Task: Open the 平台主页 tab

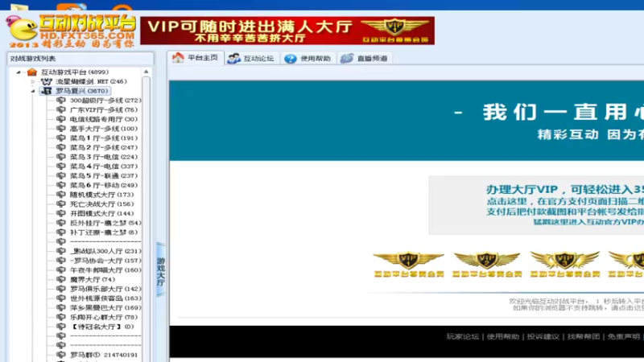Action: 196,58
